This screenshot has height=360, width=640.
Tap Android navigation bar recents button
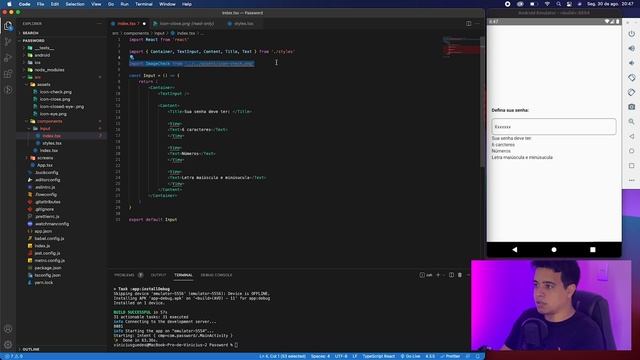click(x=593, y=249)
